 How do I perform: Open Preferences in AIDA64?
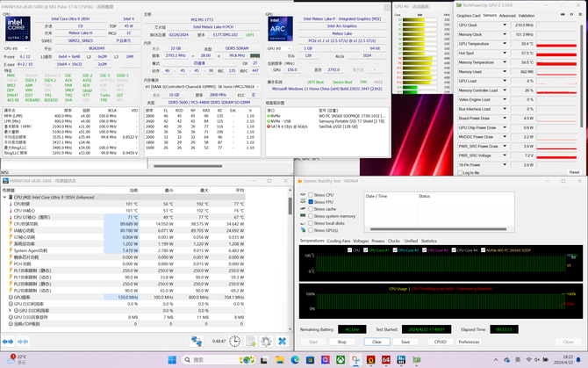point(469,342)
